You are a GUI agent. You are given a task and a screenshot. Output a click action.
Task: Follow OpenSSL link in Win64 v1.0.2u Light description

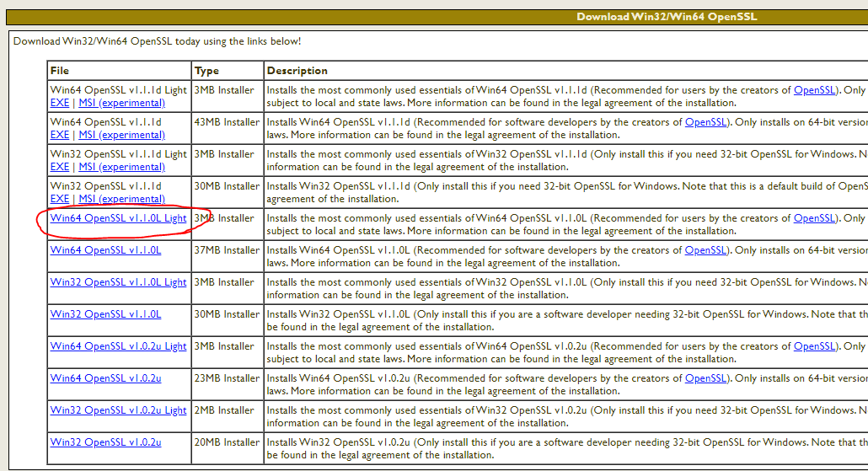(814, 346)
